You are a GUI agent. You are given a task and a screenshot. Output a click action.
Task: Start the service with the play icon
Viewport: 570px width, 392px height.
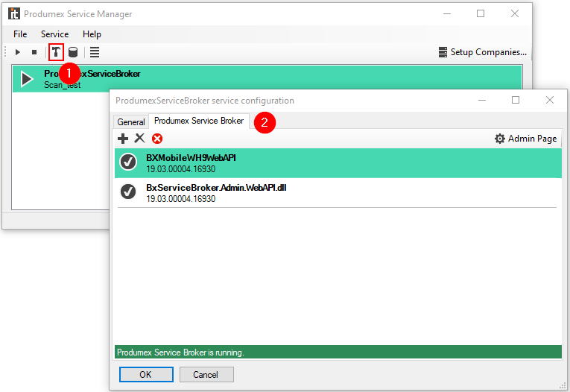(x=18, y=52)
